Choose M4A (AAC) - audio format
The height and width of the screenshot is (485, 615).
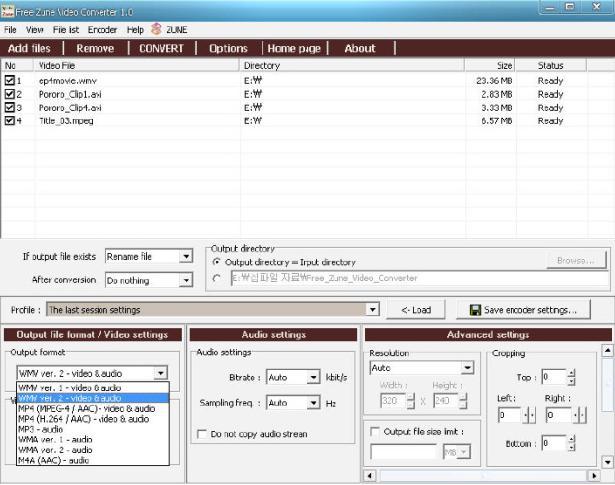[x=93, y=460]
